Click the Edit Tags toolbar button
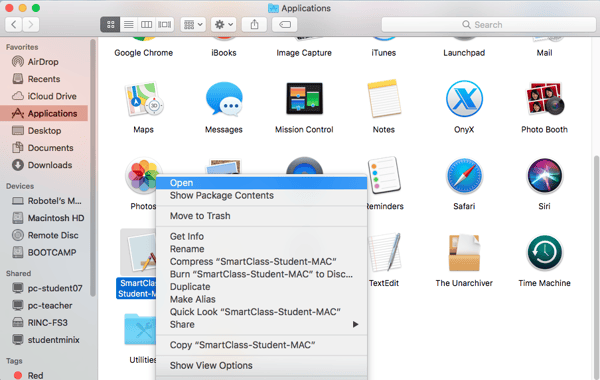 coord(285,24)
